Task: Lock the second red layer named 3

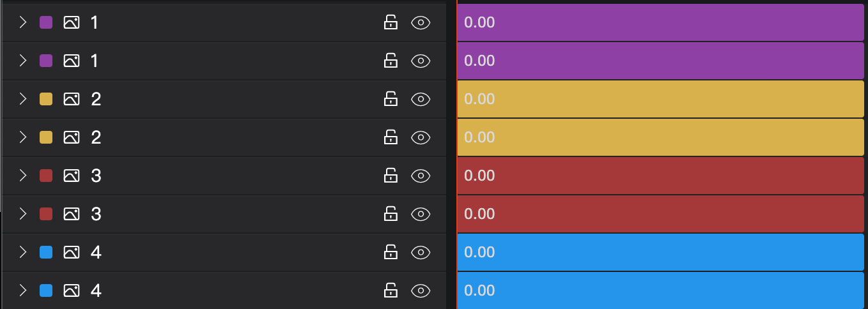Action: click(x=391, y=215)
